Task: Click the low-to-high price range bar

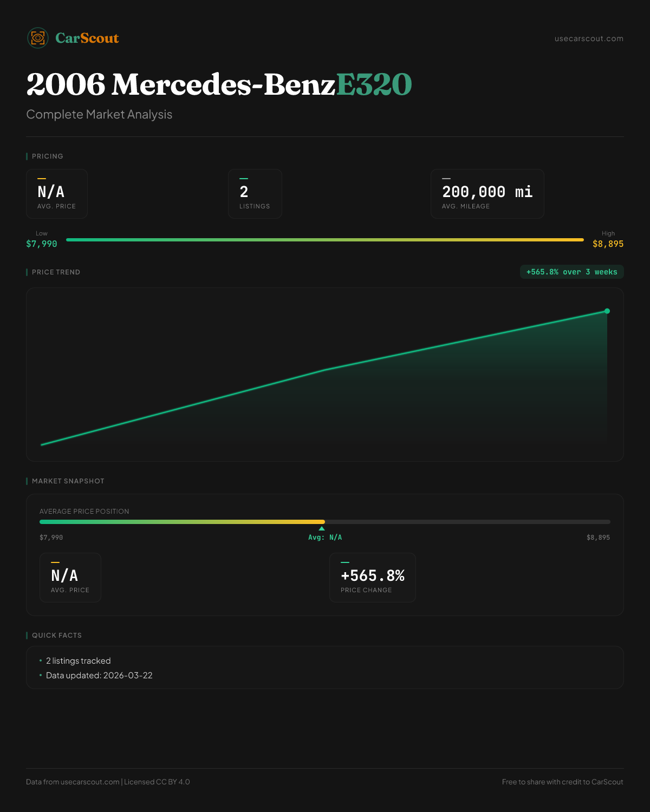Action: pos(325,240)
